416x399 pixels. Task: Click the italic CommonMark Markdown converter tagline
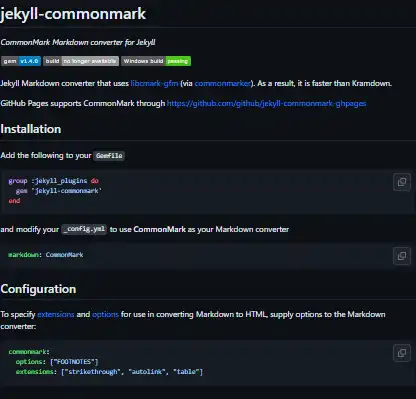point(78,42)
